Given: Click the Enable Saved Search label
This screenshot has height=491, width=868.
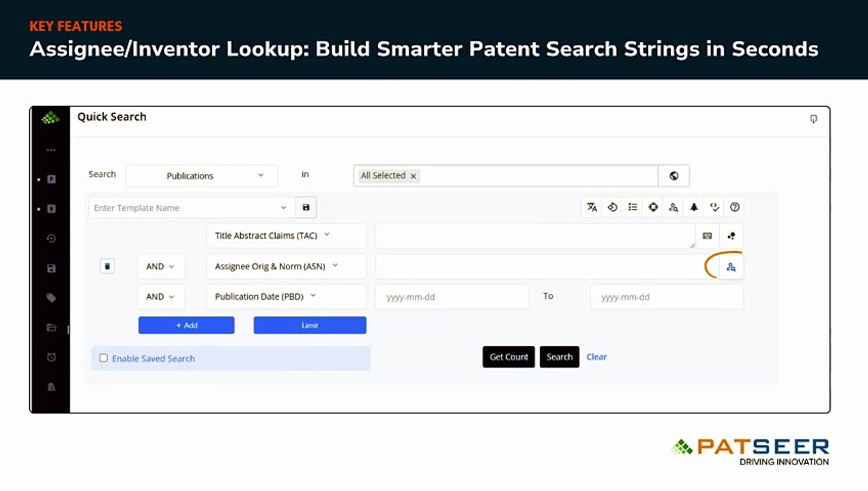Looking at the screenshot, I should click(154, 359).
